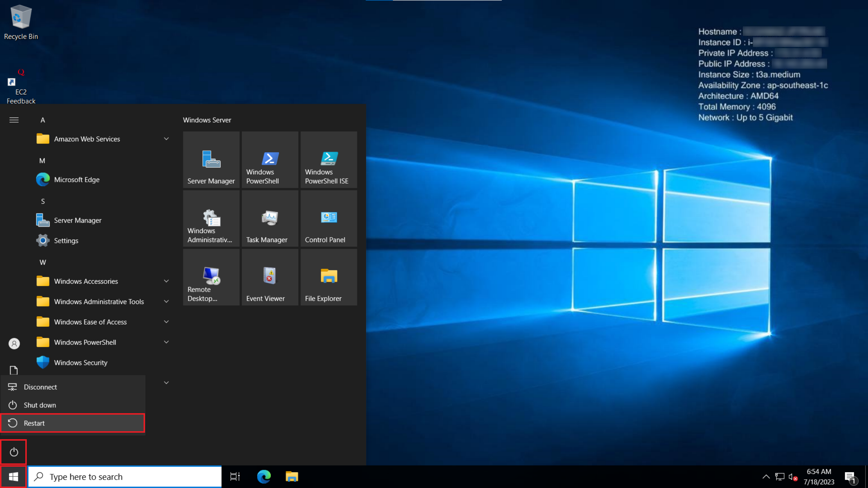Open Task Manager tile
868x488 pixels.
tap(270, 218)
